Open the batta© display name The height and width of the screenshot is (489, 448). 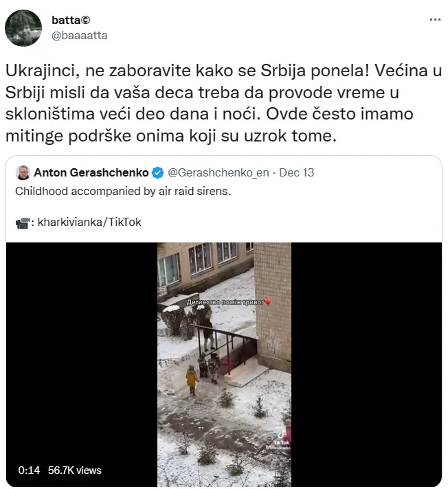coord(71,20)
